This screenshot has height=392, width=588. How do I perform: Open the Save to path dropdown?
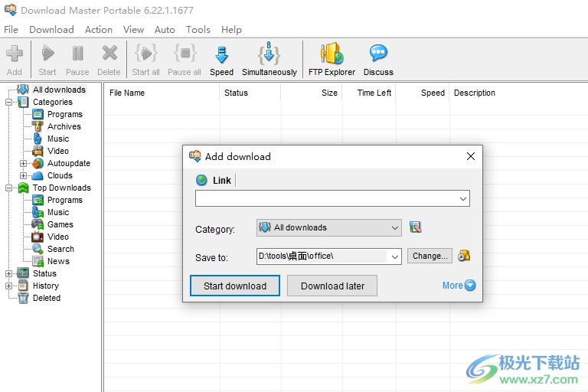pos(394,257)
